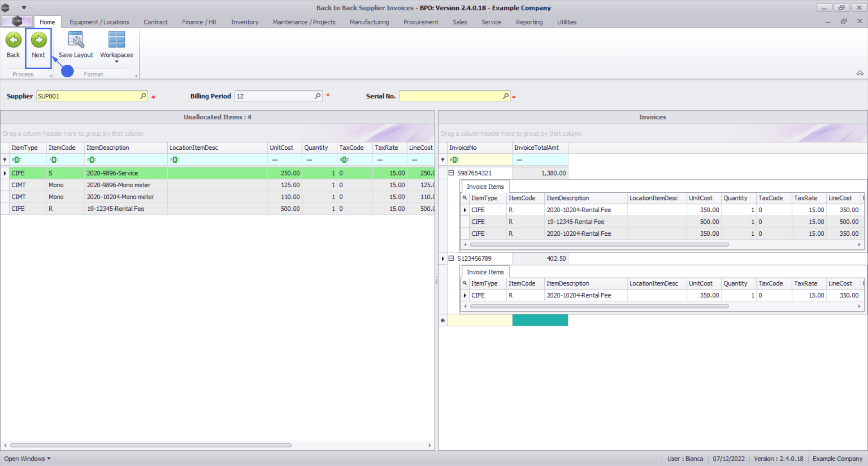
Task: Collapse invoice S987654321 details
Action: point(451,173)
